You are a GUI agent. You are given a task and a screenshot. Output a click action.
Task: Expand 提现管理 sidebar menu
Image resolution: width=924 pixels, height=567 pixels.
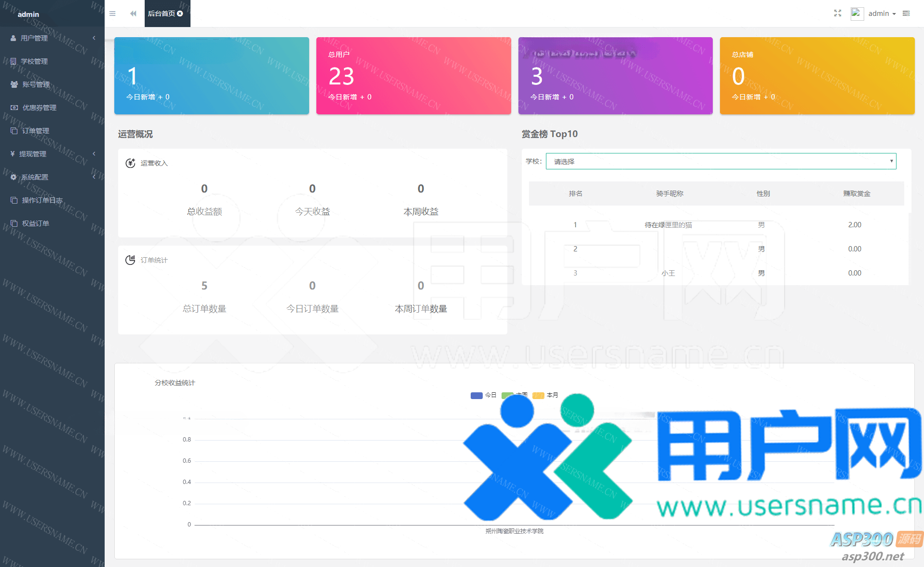(33, 154)
